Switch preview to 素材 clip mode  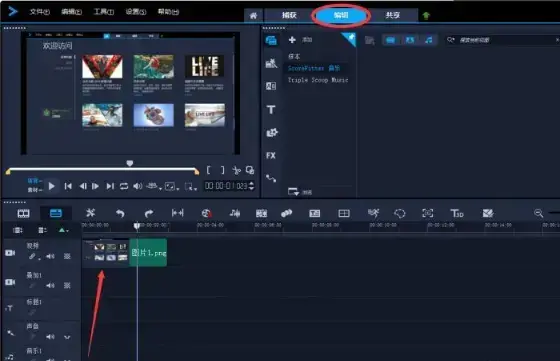[34, 190]
